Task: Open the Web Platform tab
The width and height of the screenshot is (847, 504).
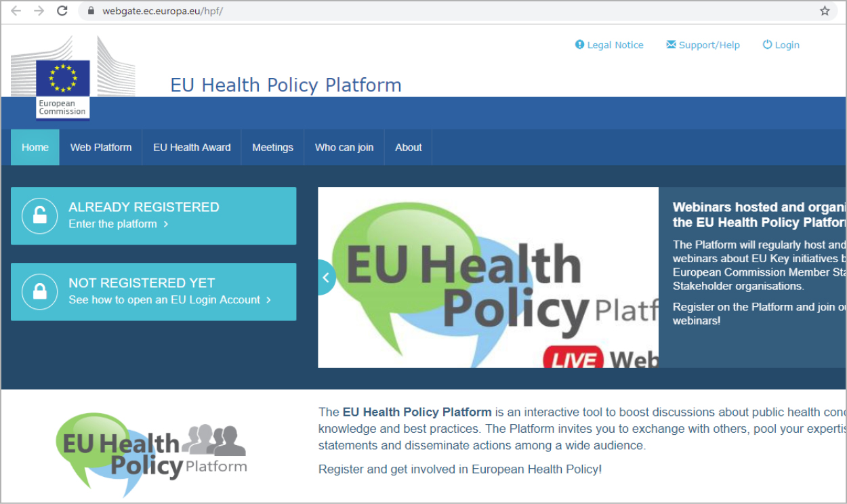Action: tap(101, 147)
